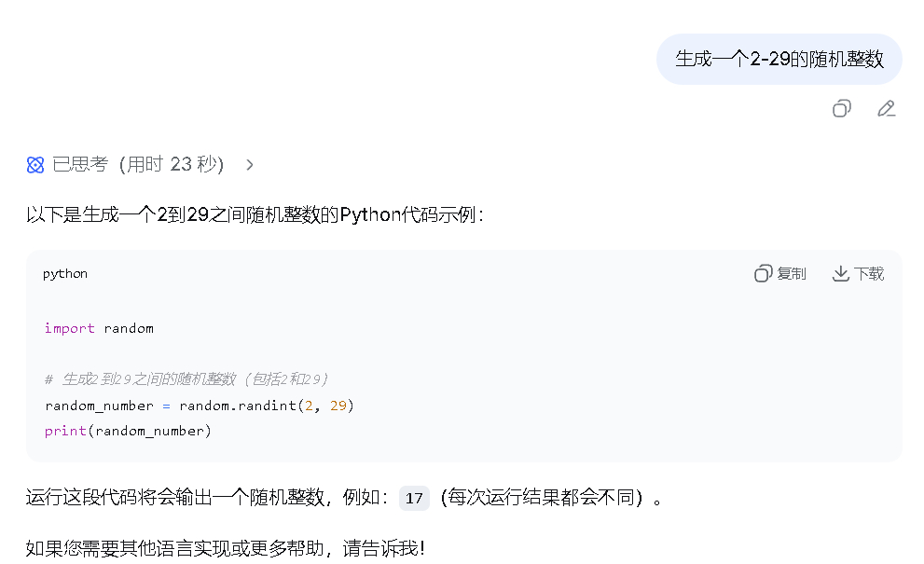Click the sentence starting 运行这段代码

point(205,498)
